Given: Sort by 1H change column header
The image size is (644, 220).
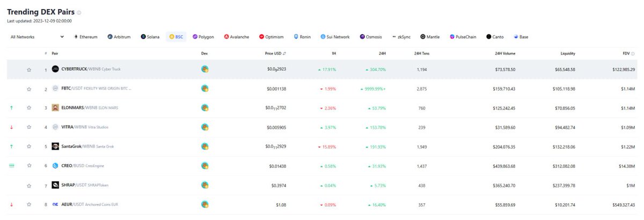Looking at the screenshot, I should coord(334,54).
